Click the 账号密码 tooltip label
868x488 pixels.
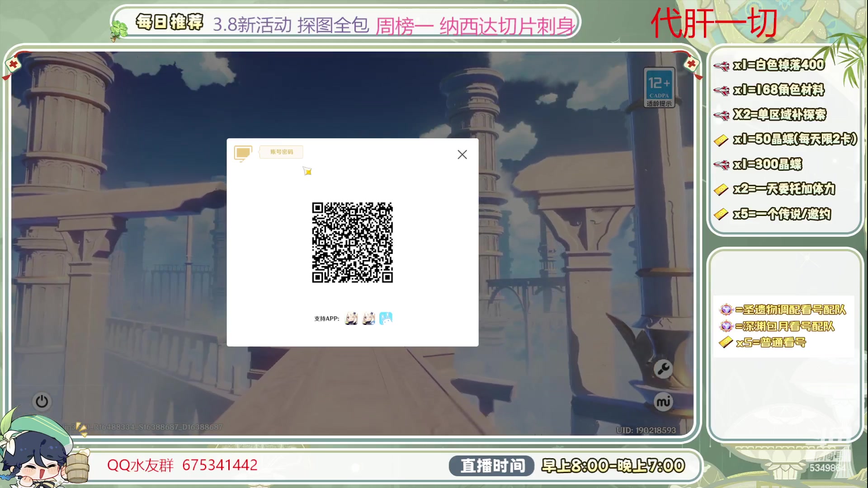(x=281, y=152)
